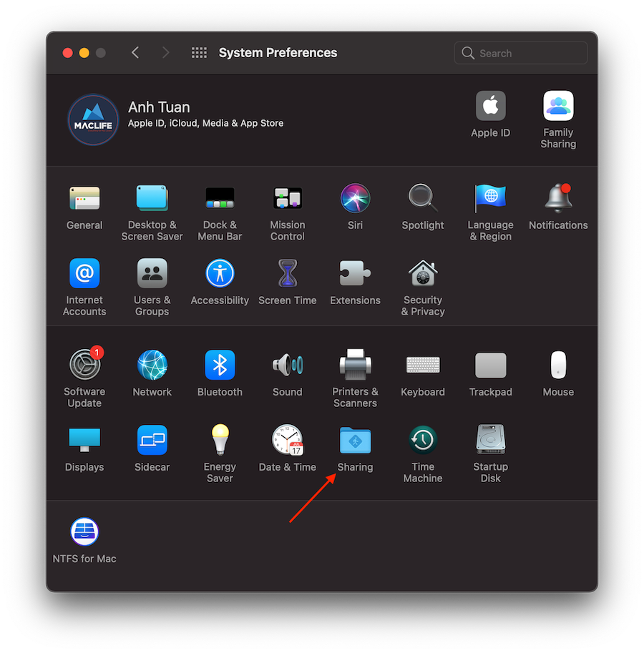Click the back navigation arrow

click(x=135, y=53)
